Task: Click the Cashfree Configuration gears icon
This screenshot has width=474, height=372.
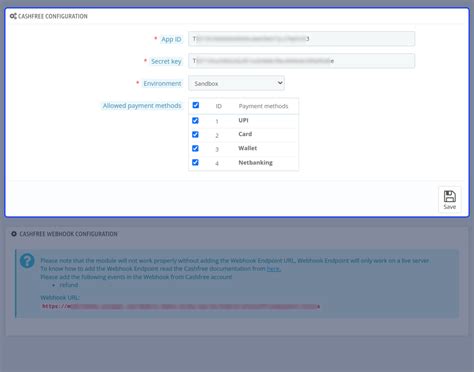Action: click(x=13, y=16)
